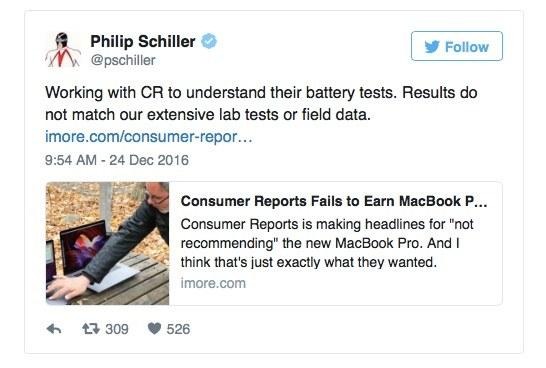The image size is (546, 368).
Task: Open Philip Schiller's profile avatar
Action: [x=63, y=49]
